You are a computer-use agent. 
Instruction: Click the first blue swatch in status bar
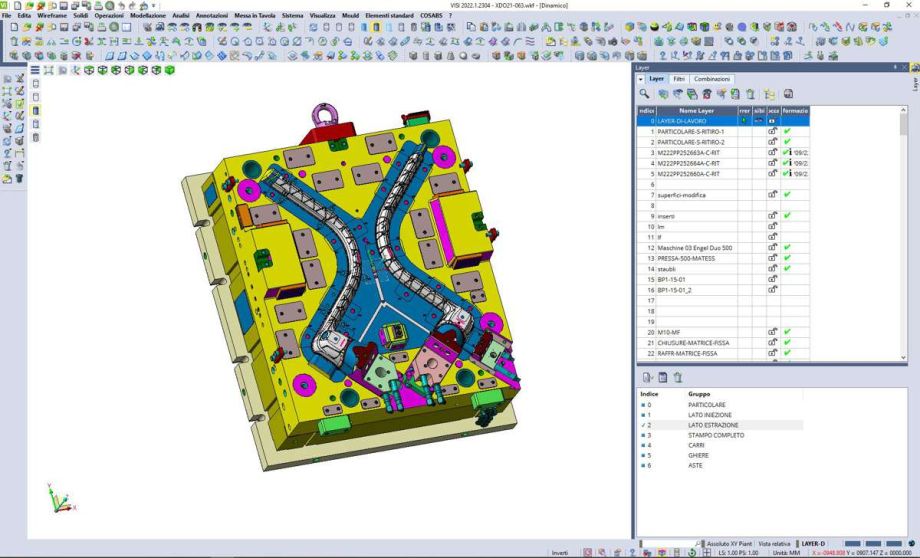pyautogui.click(x=852, y=544)
